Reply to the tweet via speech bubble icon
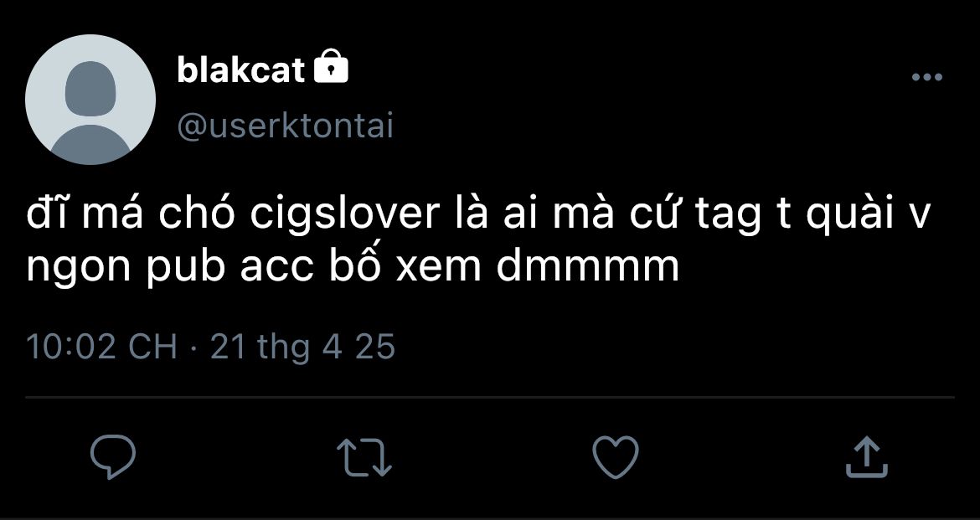Viewport: 980px width, 520px height. (112, 456)
